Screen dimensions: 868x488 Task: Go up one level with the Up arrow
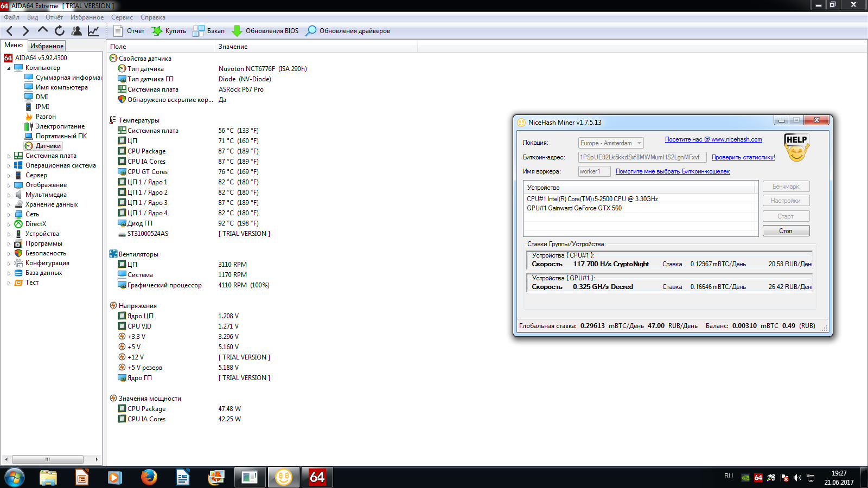(x=42, y=30)
